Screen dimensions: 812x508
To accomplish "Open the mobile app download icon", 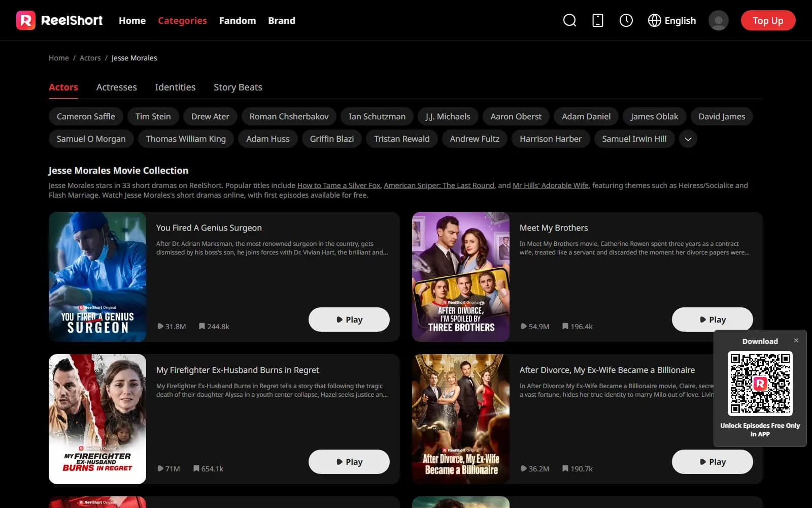I will [598, 20].
